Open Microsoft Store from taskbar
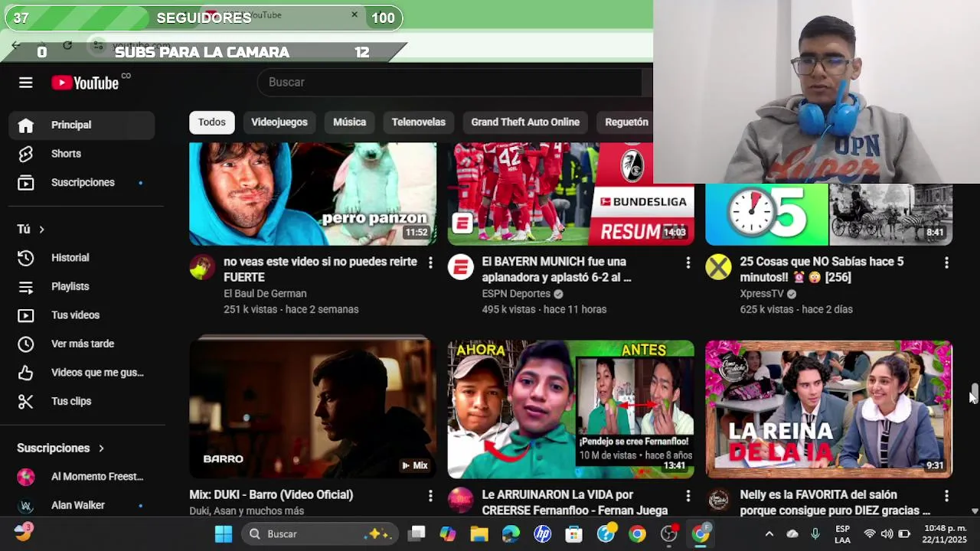 click(574, 533)
